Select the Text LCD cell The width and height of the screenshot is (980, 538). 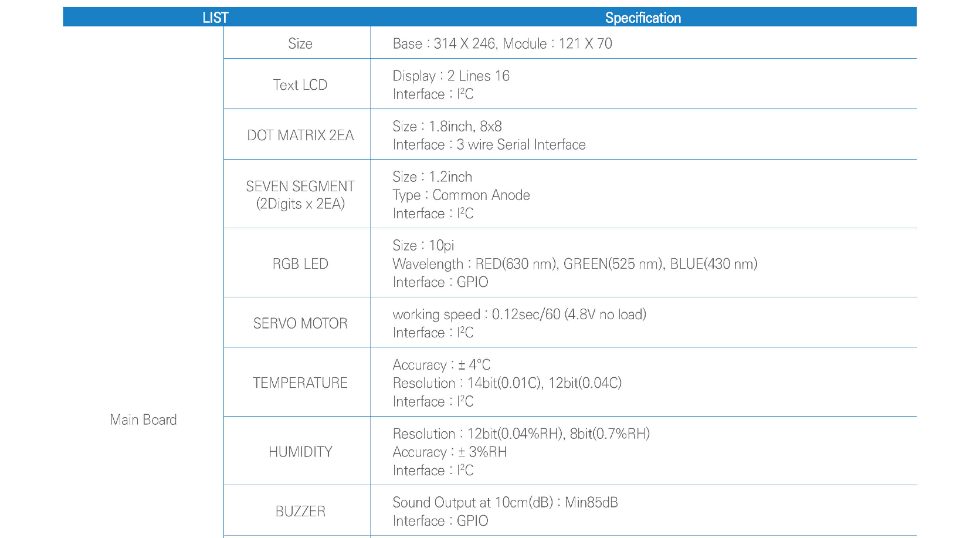300,84
